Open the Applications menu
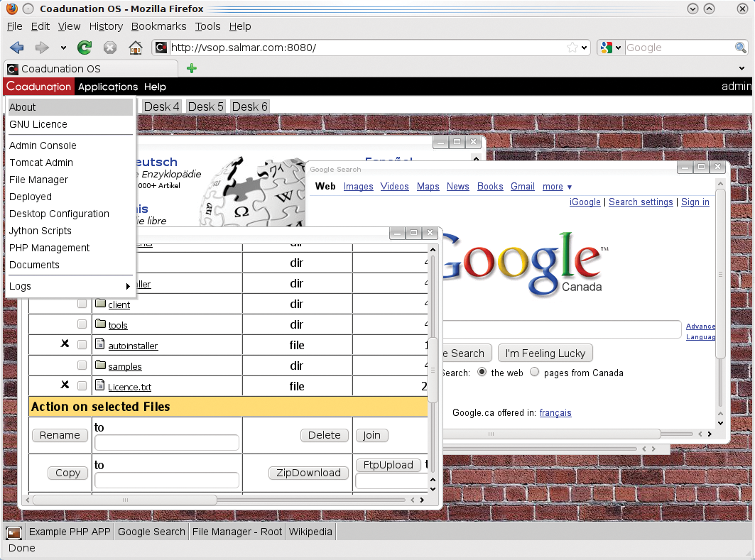Viewport: 755px width, 560px height. pyautogui.click(x=108, y=87)
